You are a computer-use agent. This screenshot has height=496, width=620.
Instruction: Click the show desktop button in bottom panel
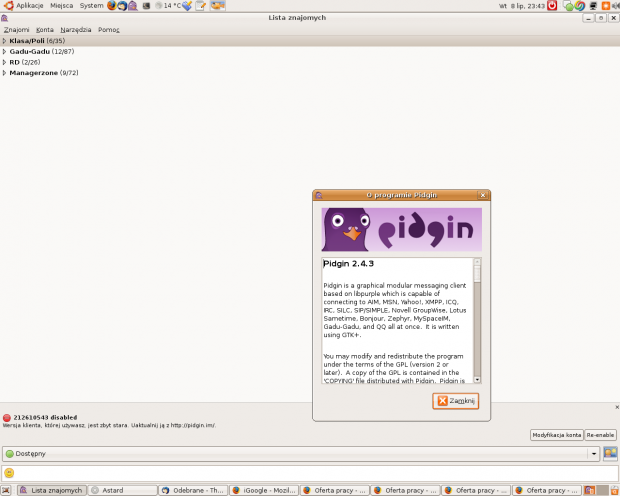(x=6, y=490)
